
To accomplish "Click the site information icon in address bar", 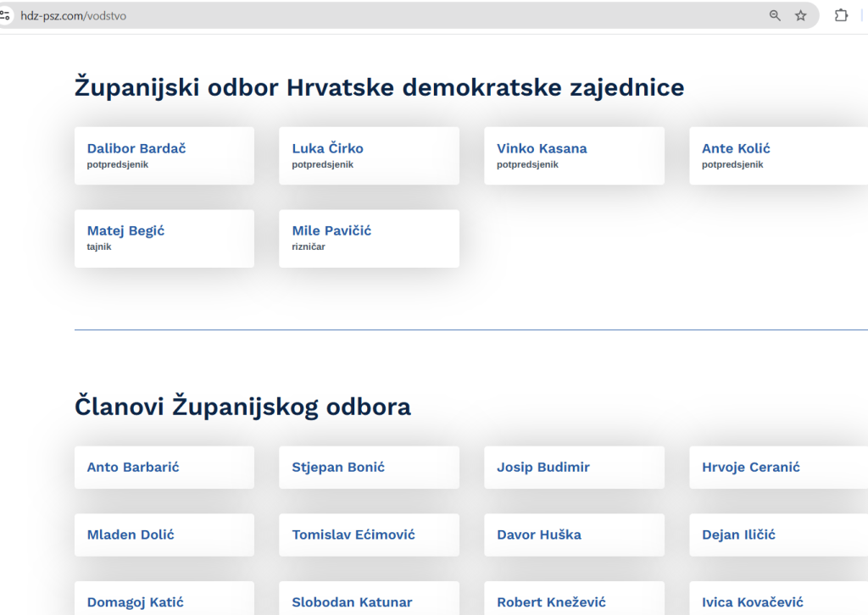I will point(5,15).
